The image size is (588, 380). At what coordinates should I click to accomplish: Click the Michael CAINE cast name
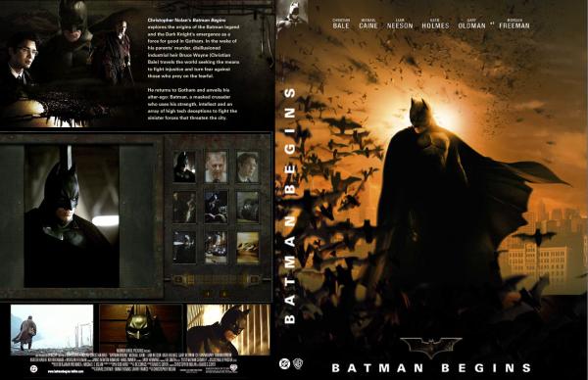(x=367, y=24)
